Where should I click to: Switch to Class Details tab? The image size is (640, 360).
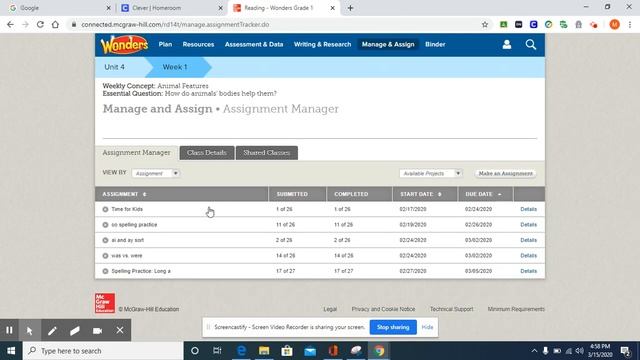(207, 153)
